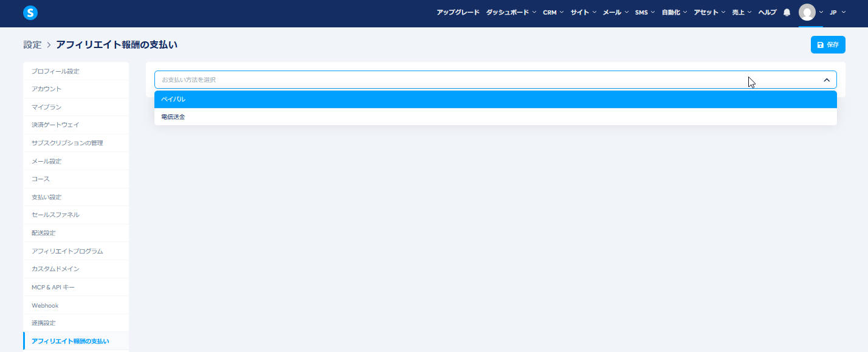Expand the 自動化 menu
The image size is (868, 352).
[x=675, y=12]
